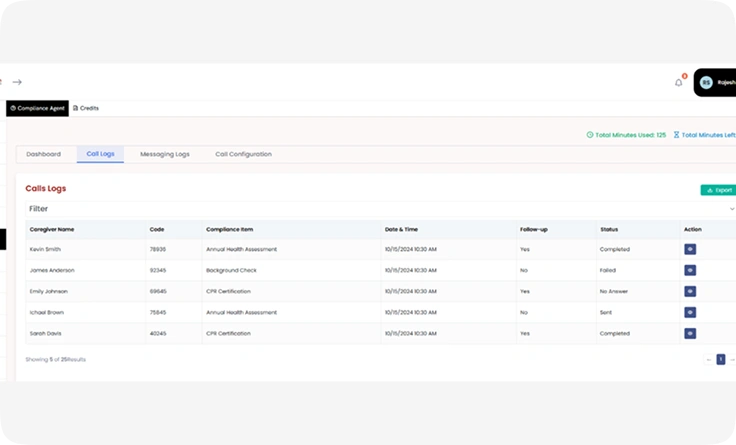The width and height of the screenshot is (736, 445).
Task: Click code 40245
Action: click(158, 334)
